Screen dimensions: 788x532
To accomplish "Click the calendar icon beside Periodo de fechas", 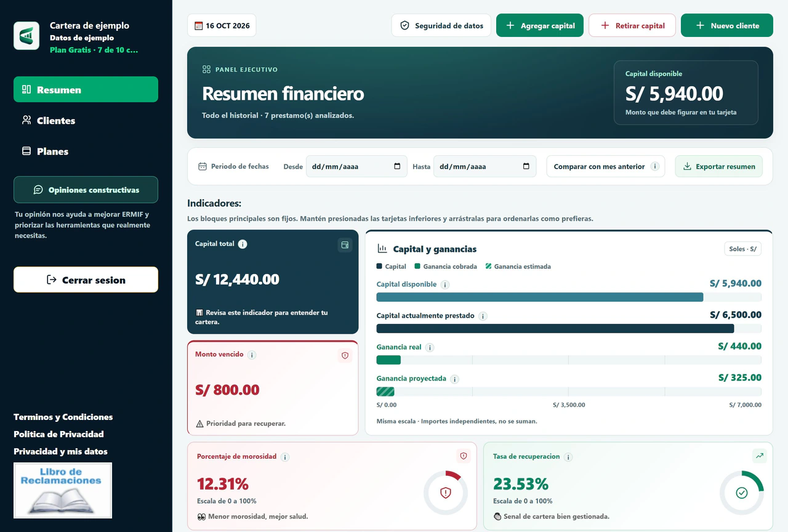I will [x=202, y=166].
